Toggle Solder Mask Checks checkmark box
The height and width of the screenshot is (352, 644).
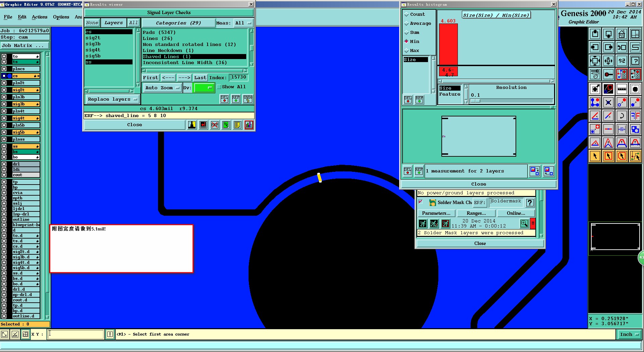[421, 202]
